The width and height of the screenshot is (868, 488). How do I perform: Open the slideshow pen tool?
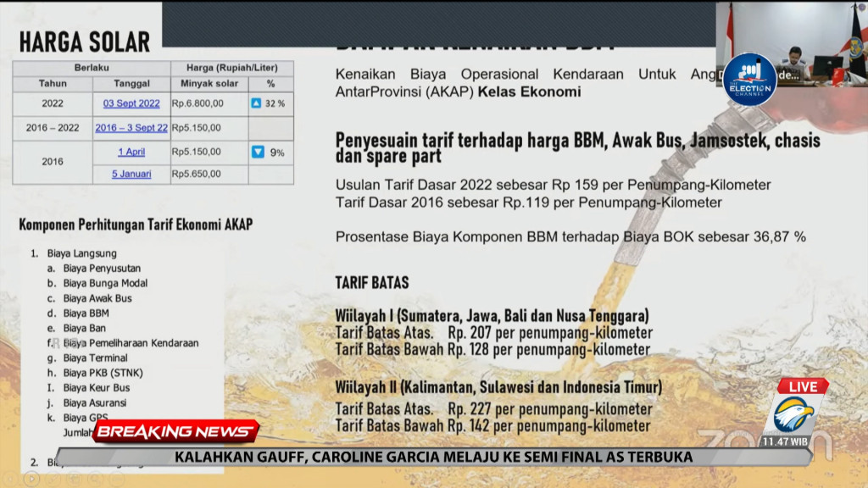[53, 479]
